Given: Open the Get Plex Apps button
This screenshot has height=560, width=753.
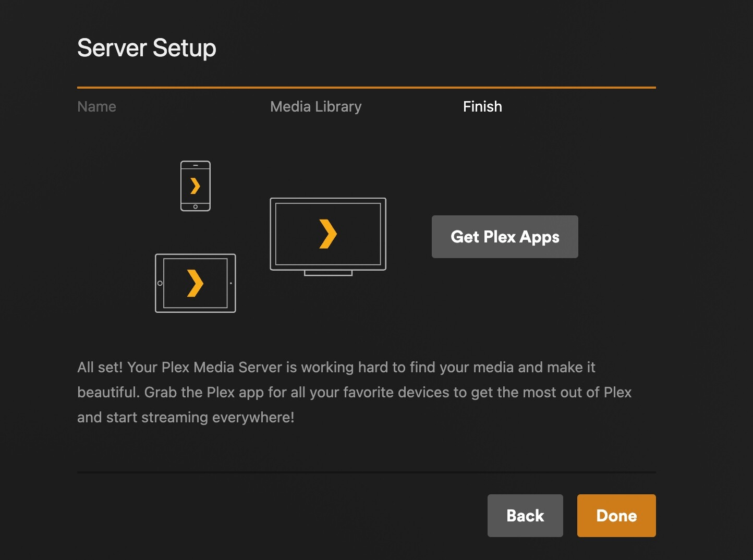Looking at the screenshot, I should (x=505, y=237).
